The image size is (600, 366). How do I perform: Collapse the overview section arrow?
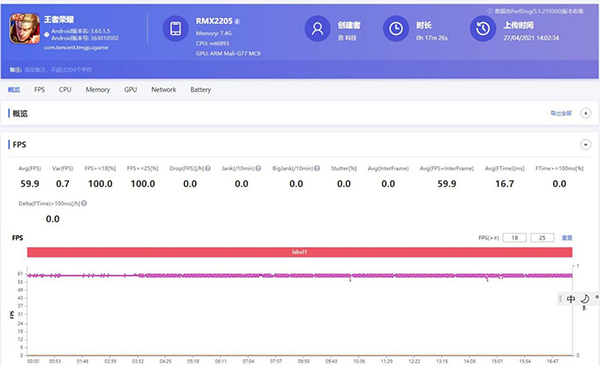[585, 113]
